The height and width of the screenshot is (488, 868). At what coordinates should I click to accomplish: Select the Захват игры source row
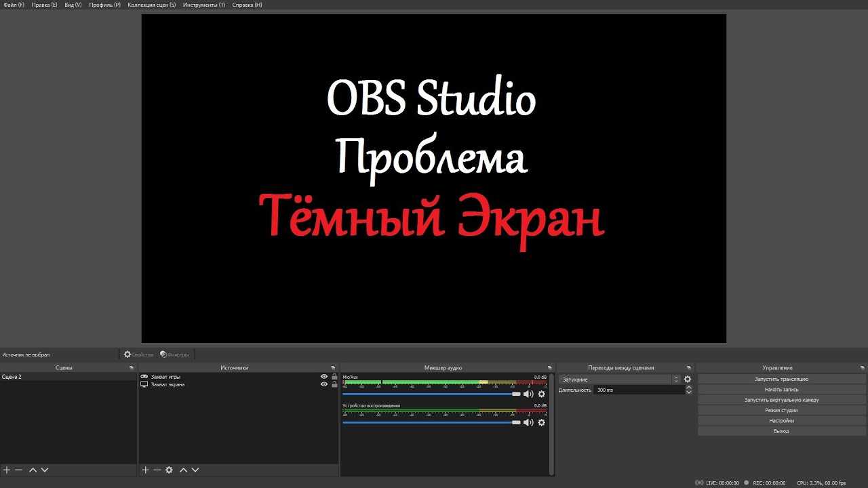click(x=239, y=377)
